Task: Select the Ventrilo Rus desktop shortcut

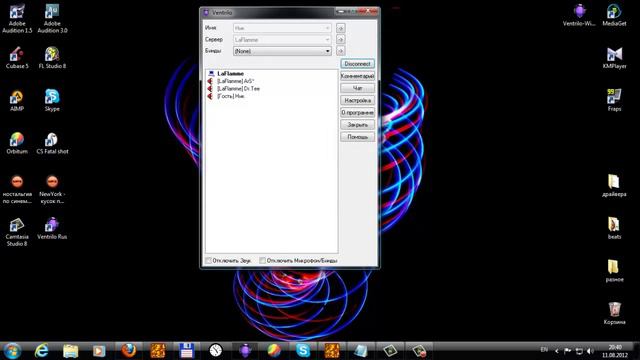Action: [52, 229]
